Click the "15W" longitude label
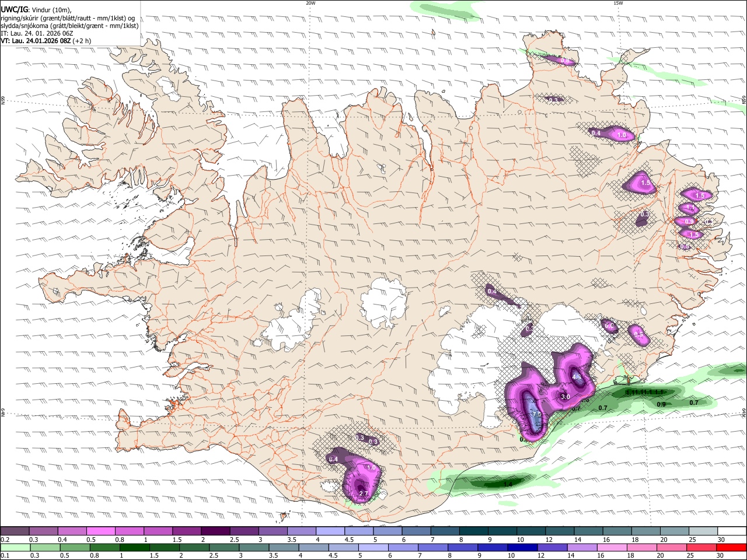Screen dimensions: 747x560 (x=618, y=3)
